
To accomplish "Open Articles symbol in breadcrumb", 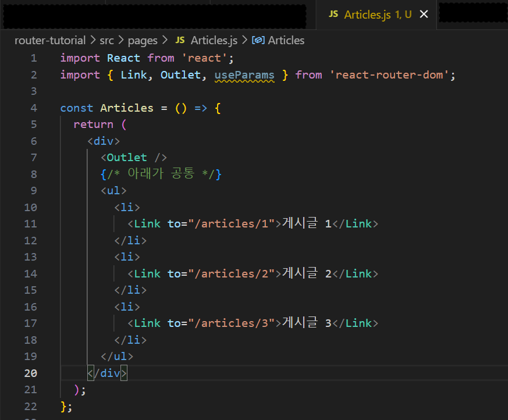I will click(286, 41).
